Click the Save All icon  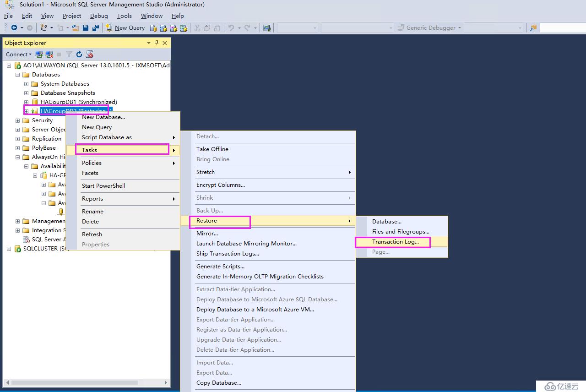pyautogui.click(x=95, y=28)
